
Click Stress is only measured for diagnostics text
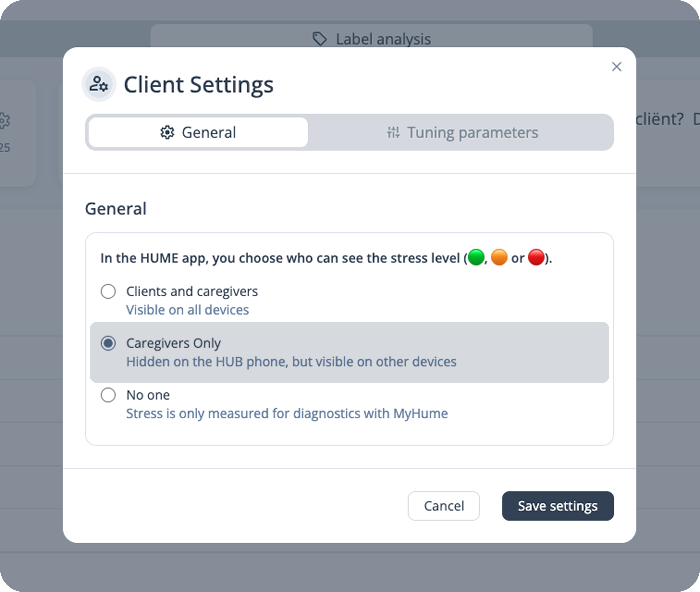pos(287,413)
